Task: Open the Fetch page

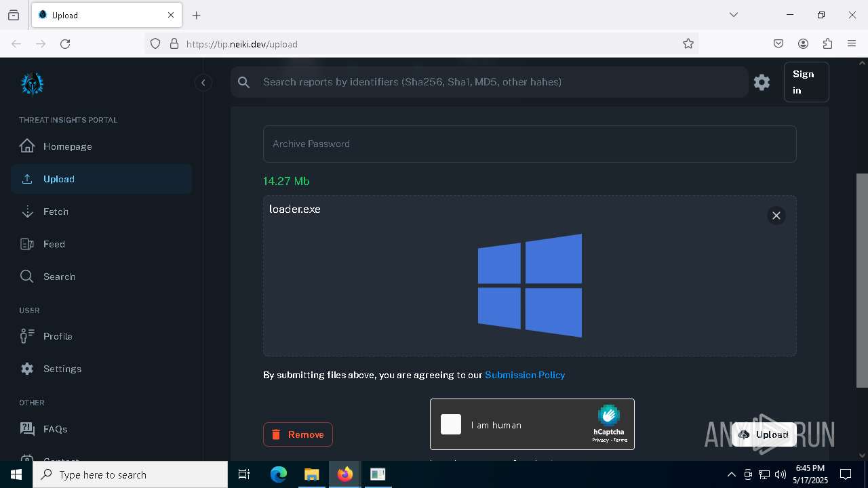Action: pyautogui.click(x=101, y=211)
